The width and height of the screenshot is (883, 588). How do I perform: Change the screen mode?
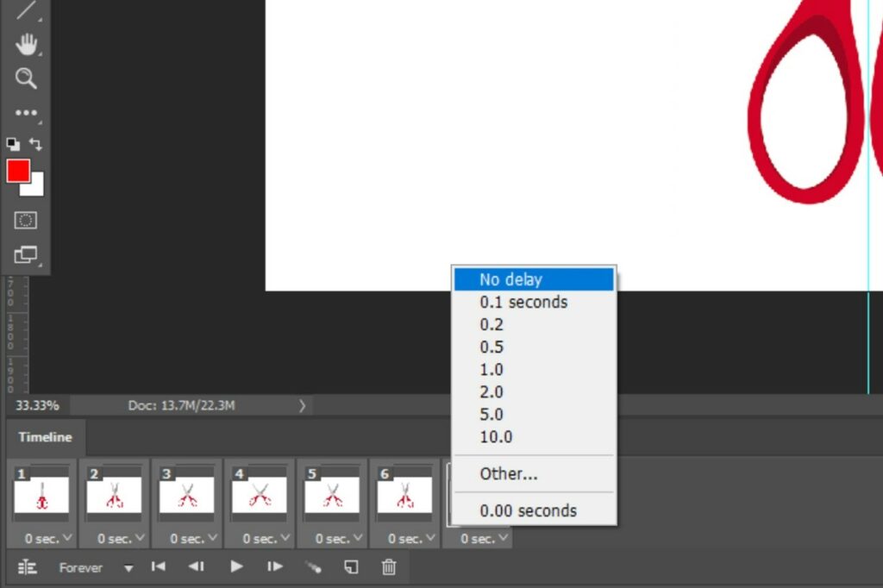(26, 254)
